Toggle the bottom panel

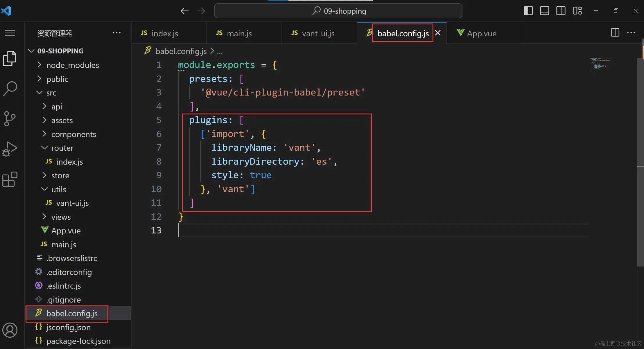(544, 11)
